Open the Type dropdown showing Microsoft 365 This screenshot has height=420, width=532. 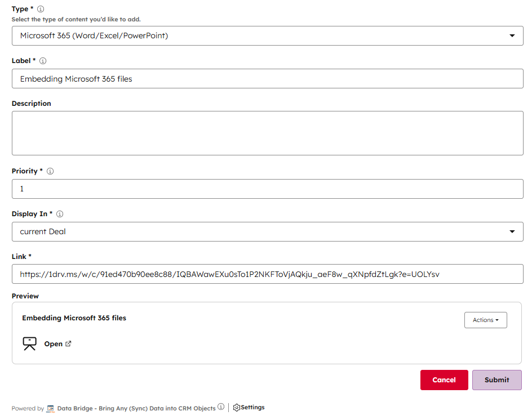pyautogui.click(x=267, y=35)
